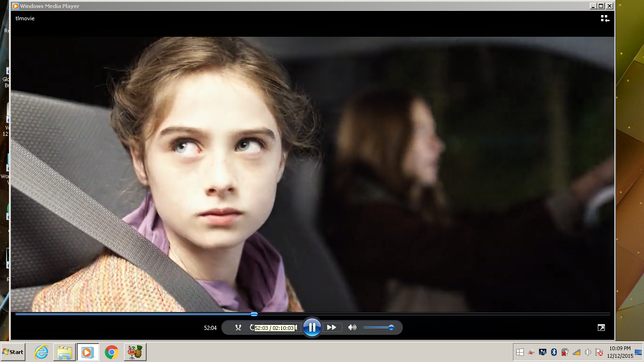Image resolution: width=644 pixels, height=362 pixels.
Task: Open the network signal tray icon
Action: tap(576, 352)
